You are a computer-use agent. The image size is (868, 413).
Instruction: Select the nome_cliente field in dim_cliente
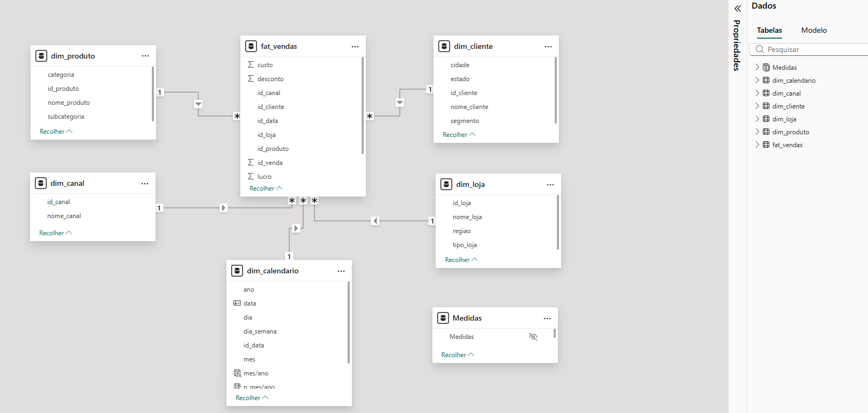pos(469,107)
